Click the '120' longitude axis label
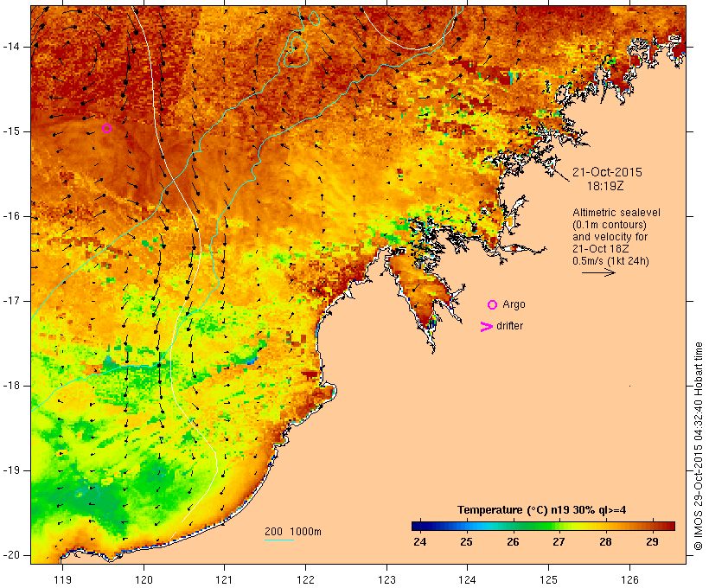 click(144, 579)
